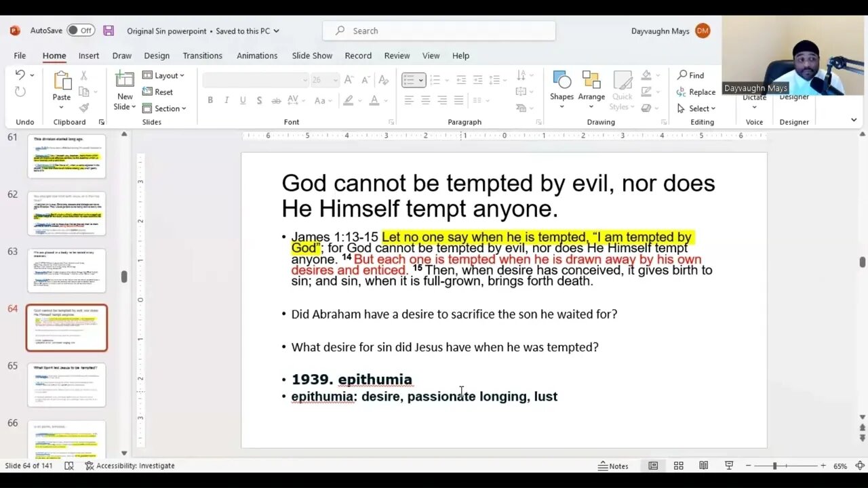Click Decrease Font Size icon

click(x=365, y=80)
